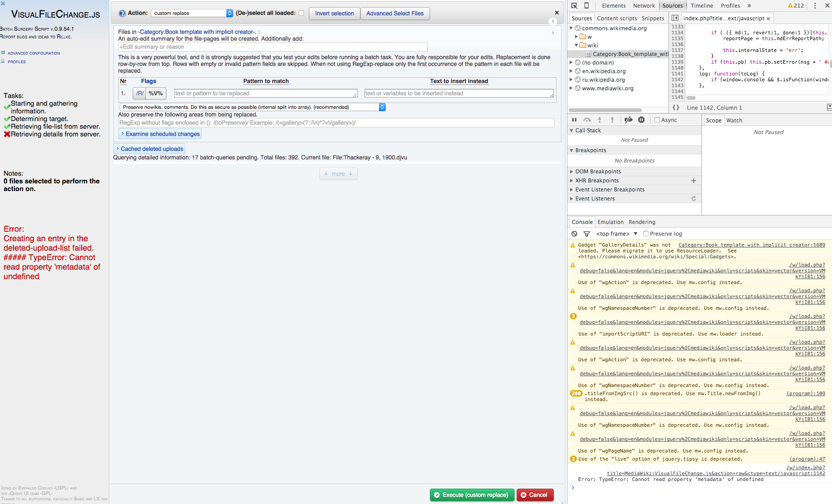The image size is (832, 504).
Task: Click the step into function icon
Action: 599,120
